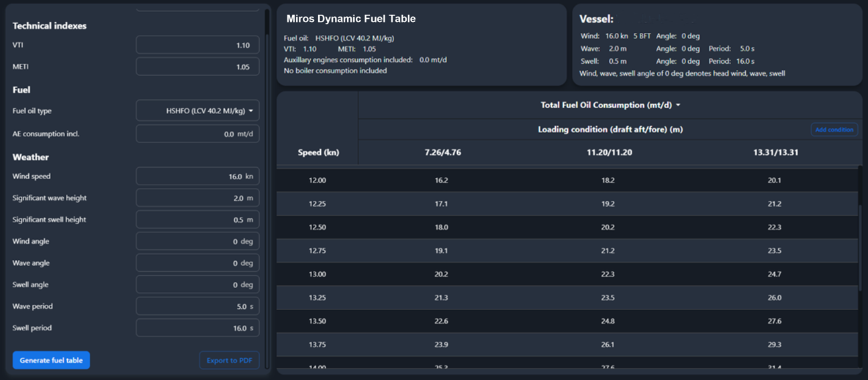Screen dimensions: 868x380
Task: Set the Wind speed input field
Action: tap(197, 177)
